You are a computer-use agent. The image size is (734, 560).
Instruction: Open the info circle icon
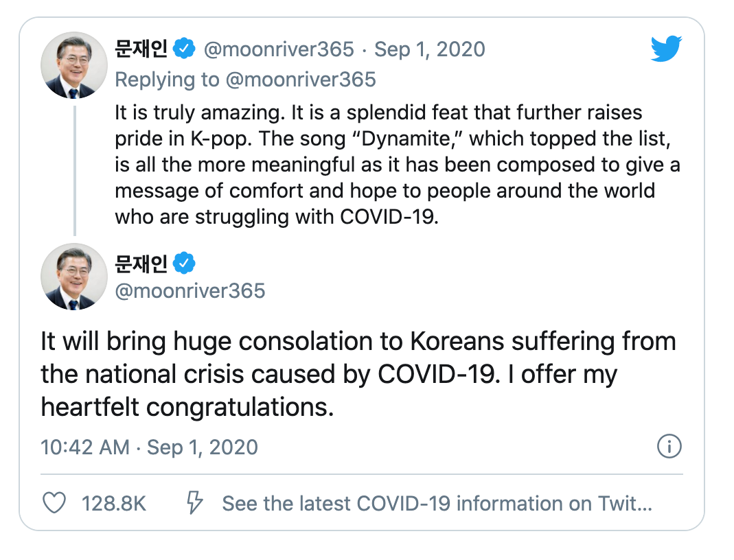coord(669,447)
